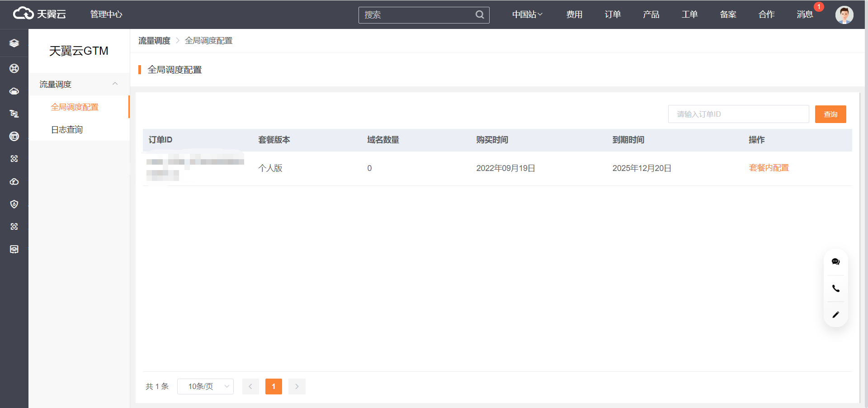Open the 产品 menu
Viewport: 868px width, 408px height.
click(x=651, y=14)
